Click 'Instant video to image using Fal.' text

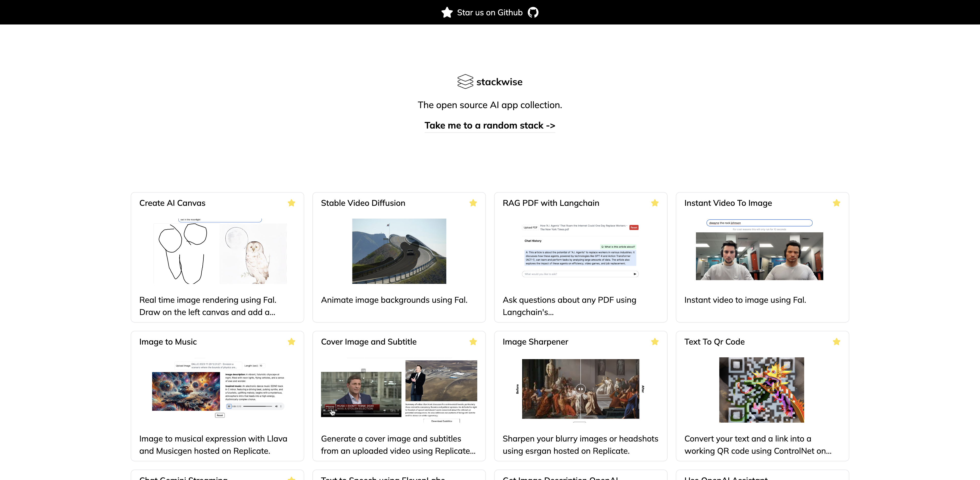click(x=745, y=300)
